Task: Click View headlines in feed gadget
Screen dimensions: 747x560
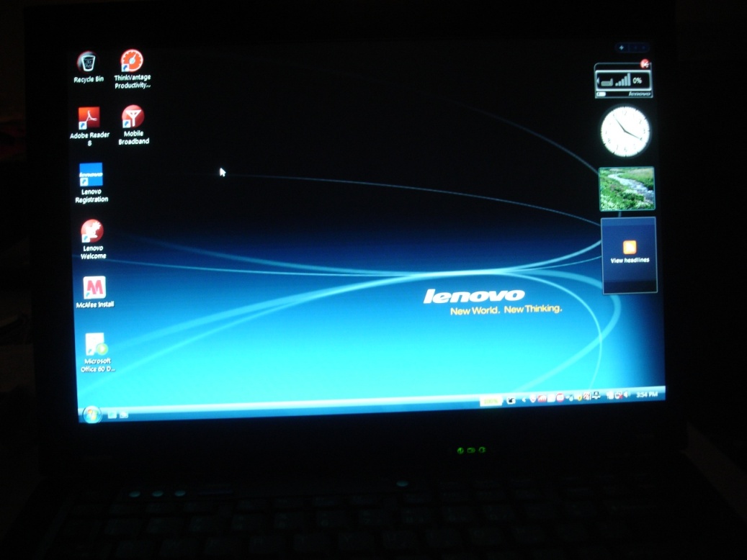Action: [x=630, y=260]
